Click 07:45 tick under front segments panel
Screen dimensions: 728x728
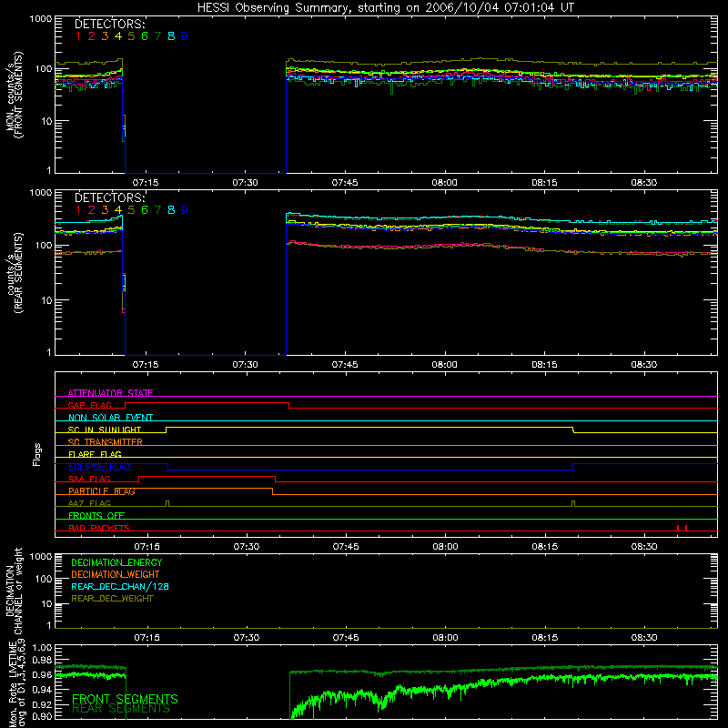(x=345, y=183)
